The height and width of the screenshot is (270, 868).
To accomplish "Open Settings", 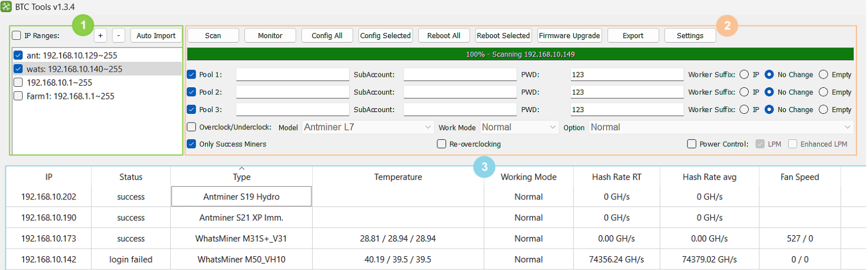I will point(690,35).
